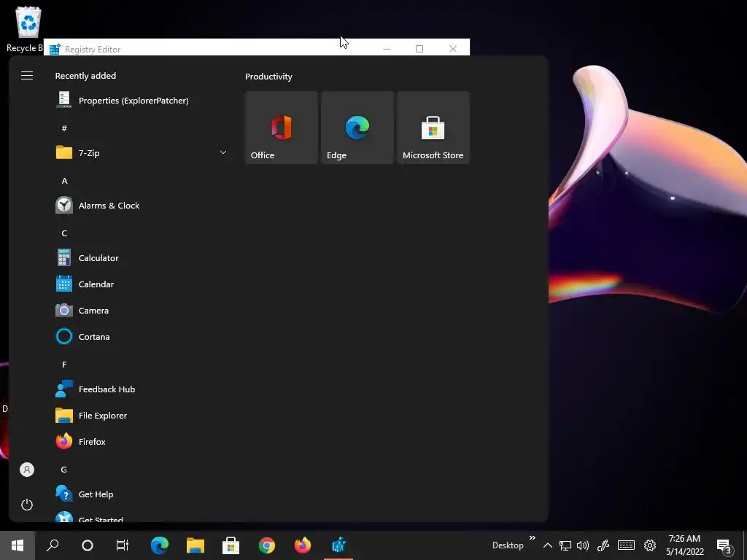Select the A letter header
Image resolution: width=747 pixels, height=560 pixels.
tap(64, 181)
